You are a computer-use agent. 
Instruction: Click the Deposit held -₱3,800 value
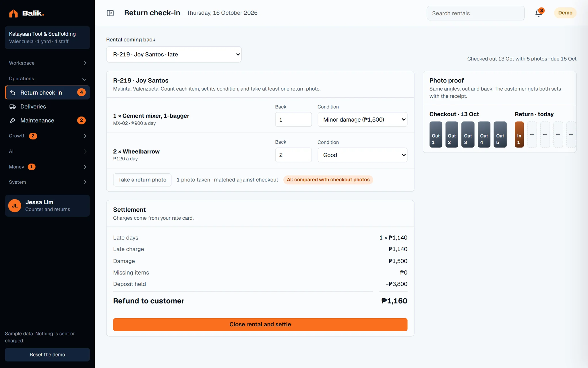(396, 284)
